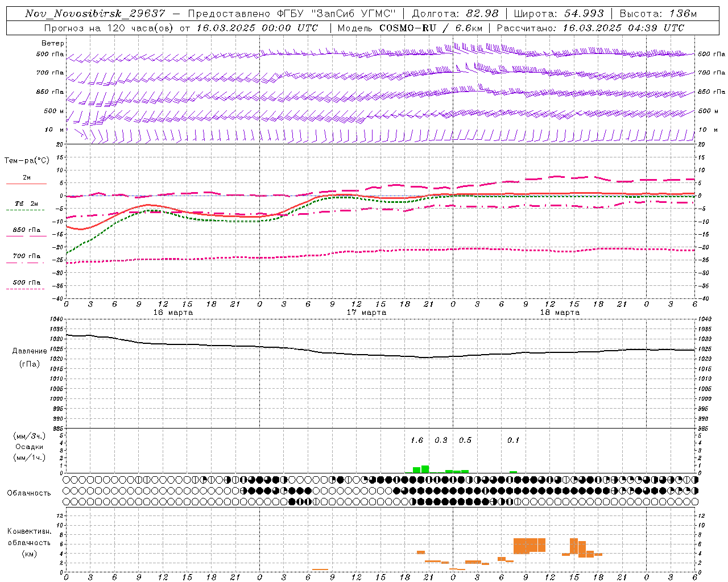This screenshot has height=582, width=728.
Task: Click the 1.6 precipitation amount value
Action: pyautogui.click(x=417, y=440)
